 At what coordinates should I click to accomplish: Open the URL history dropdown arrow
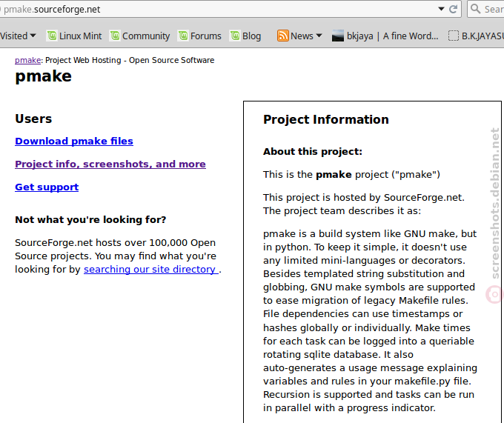441,9
